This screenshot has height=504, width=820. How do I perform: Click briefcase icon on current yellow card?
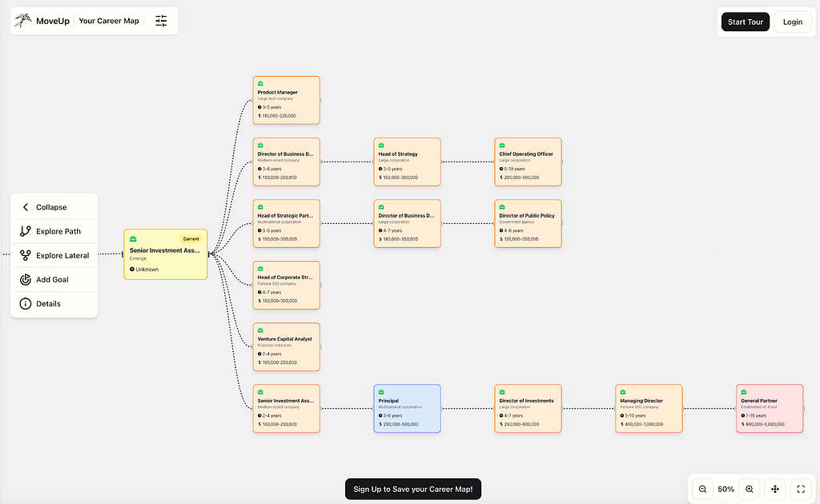[133, 238]
